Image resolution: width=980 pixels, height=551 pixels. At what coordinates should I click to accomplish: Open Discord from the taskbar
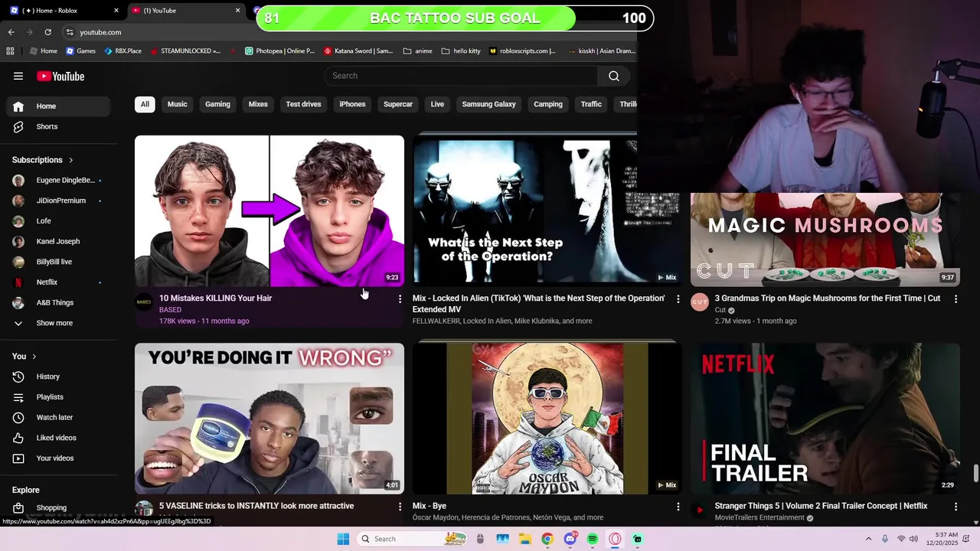coord(570,539)
